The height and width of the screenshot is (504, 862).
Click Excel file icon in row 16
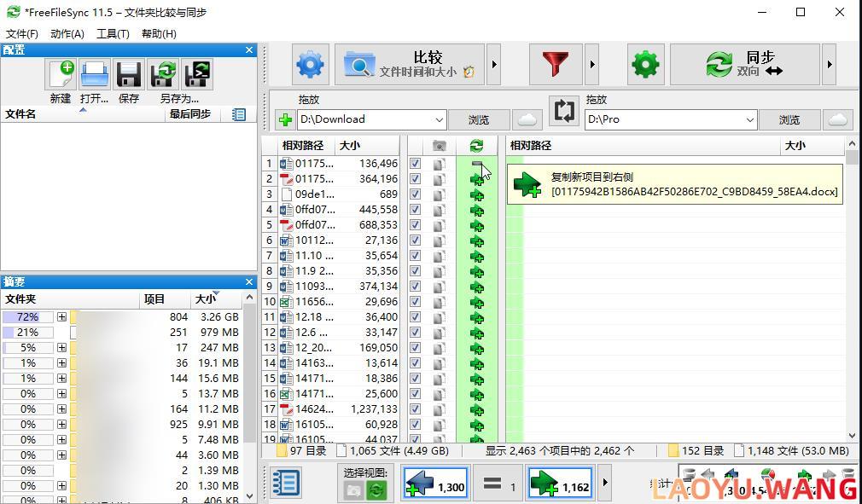(x=286, y=394)
